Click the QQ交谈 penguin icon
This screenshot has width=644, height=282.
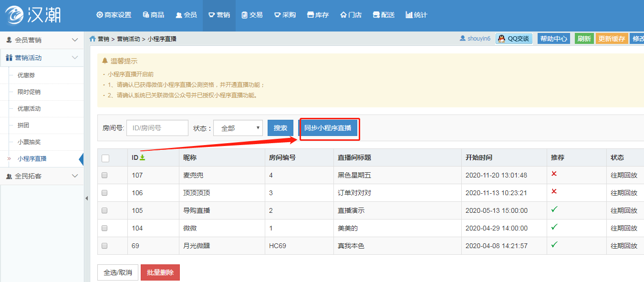(501, 39)
